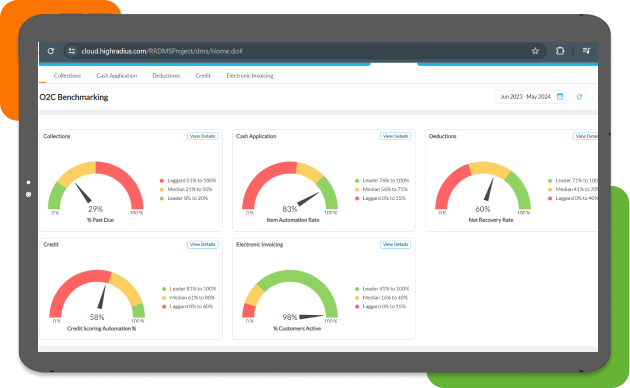The image size is (630, 388).
Task: Click legend 'Median 21% to 50%' in Collections
Action: click(186, 190)
